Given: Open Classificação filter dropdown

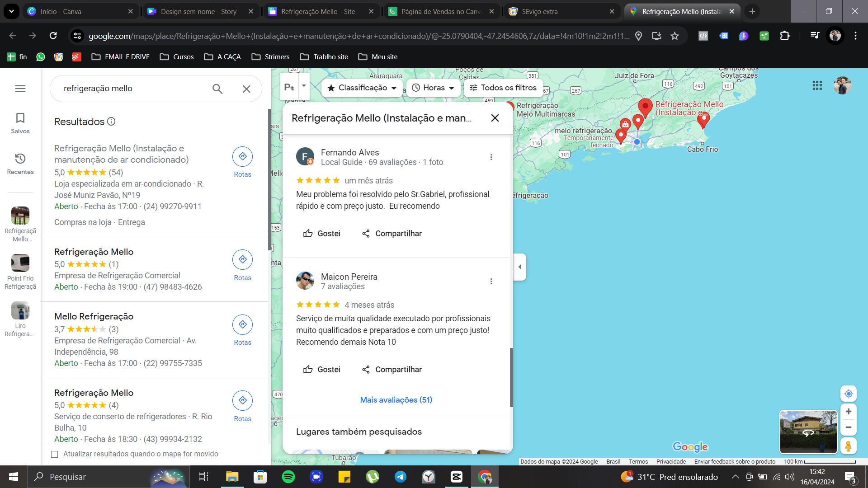Looking at the screenshot, I should click(x=362, y=88).
